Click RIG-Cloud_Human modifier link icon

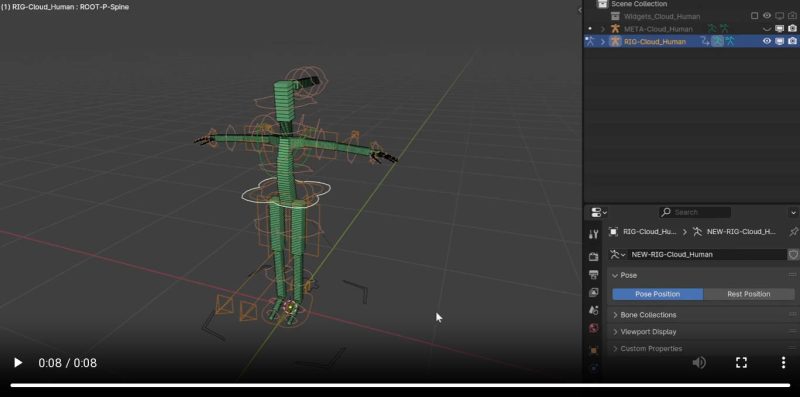coord(705,42)
